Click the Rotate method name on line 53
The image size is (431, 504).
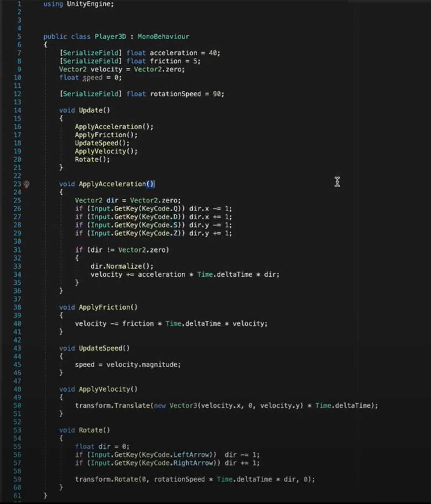pos(91,430)
